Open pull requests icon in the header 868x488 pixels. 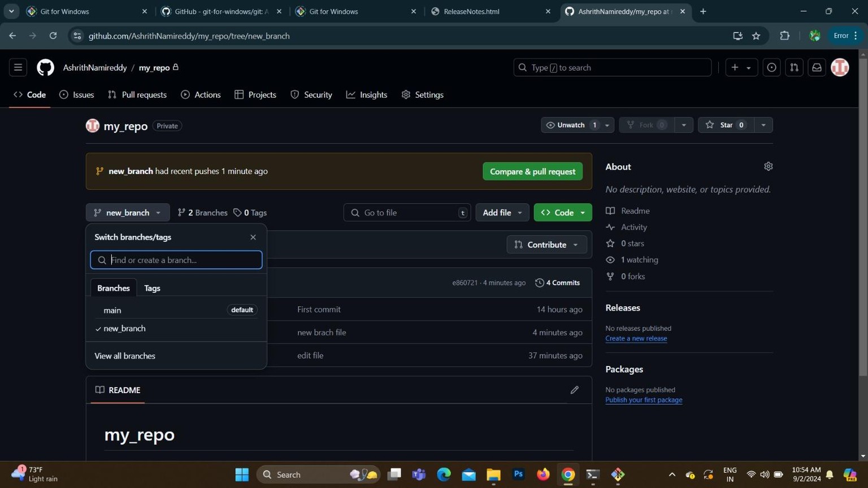[794, 67]
